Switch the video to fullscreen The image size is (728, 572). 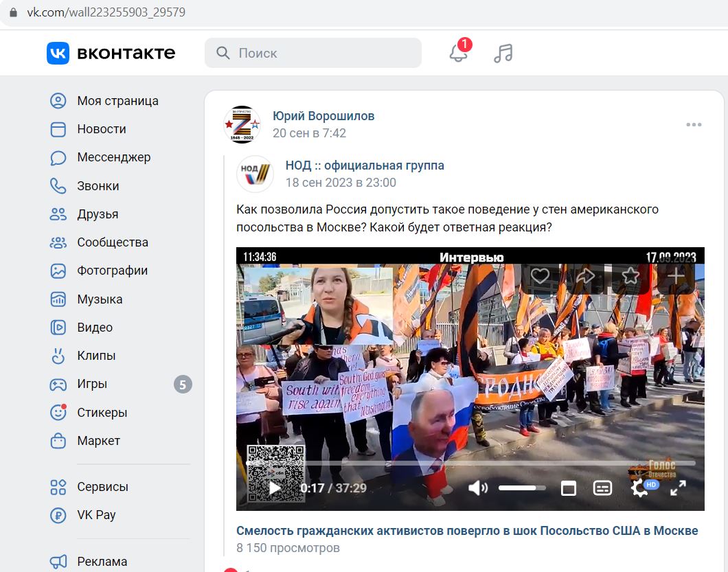pyautogui.click(x=679, y=488)
